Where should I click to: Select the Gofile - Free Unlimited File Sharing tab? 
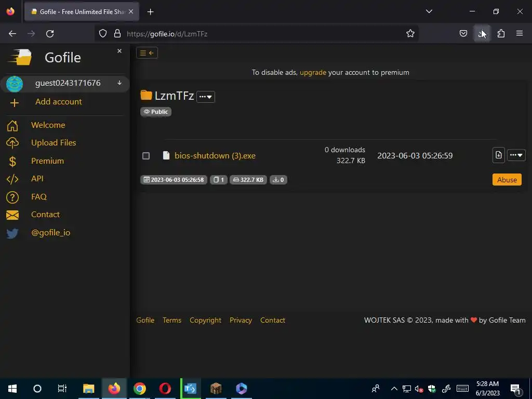coord(82,12)
